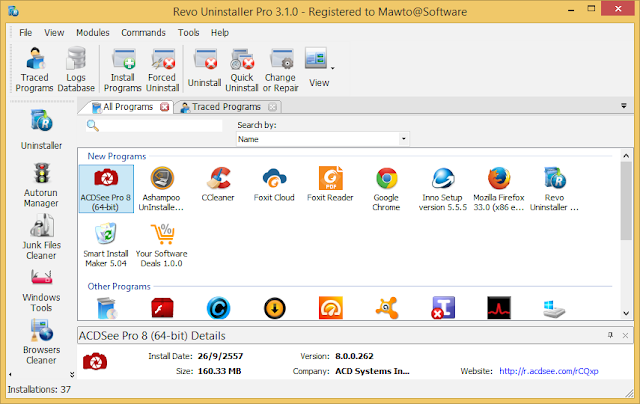Click the Installations: 37 status text
Image resolution: width=640 pixels, height=404 pixels.
click(x=39, y=390)
